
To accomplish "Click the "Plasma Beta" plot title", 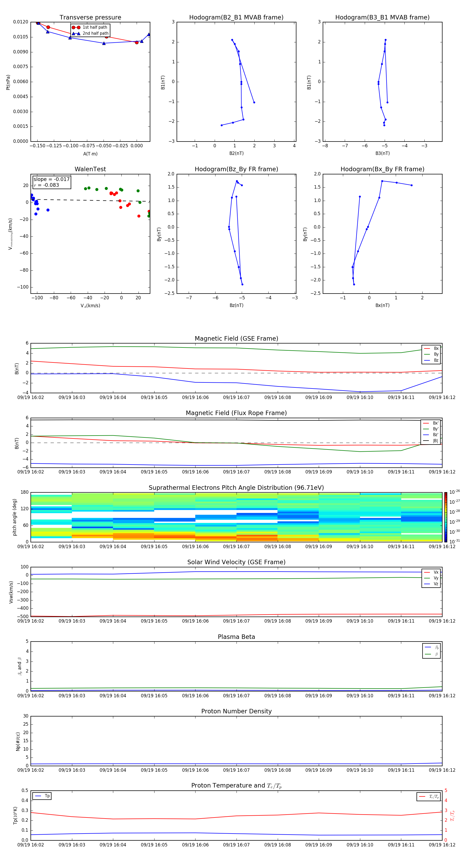I will click(236, 637).
